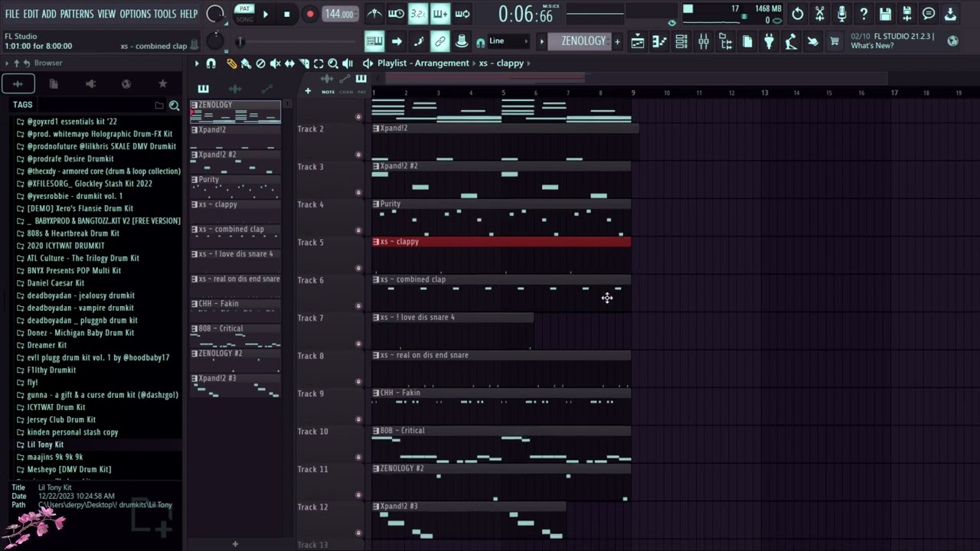Click the undo history icon
The width and height of the screenshot is (980, 551).
798,14
